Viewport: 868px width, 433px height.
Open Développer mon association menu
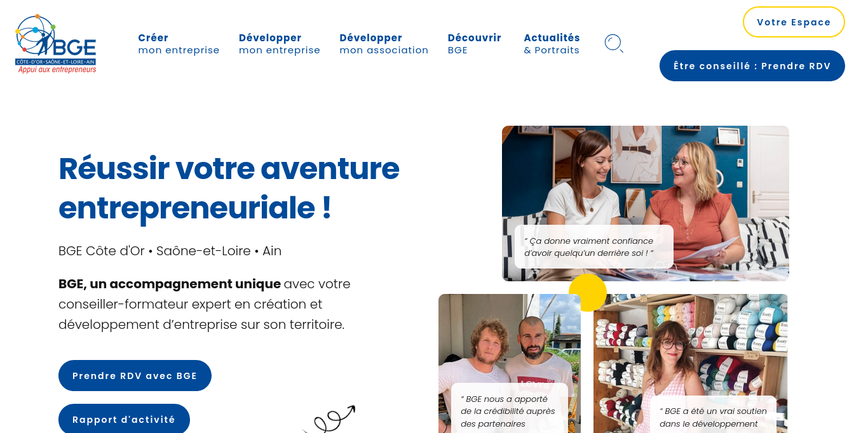pyautogui.click(x=384, y=44)
